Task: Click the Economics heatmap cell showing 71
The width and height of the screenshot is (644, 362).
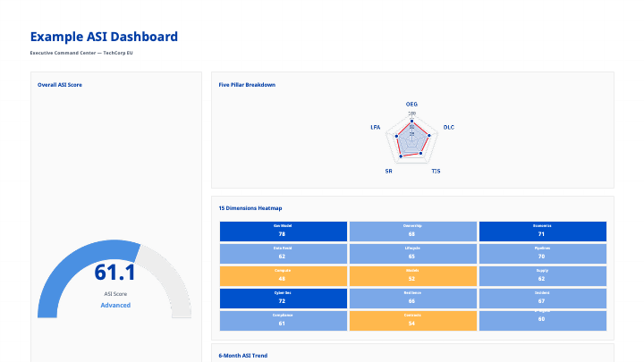Action: coord(542,232)
